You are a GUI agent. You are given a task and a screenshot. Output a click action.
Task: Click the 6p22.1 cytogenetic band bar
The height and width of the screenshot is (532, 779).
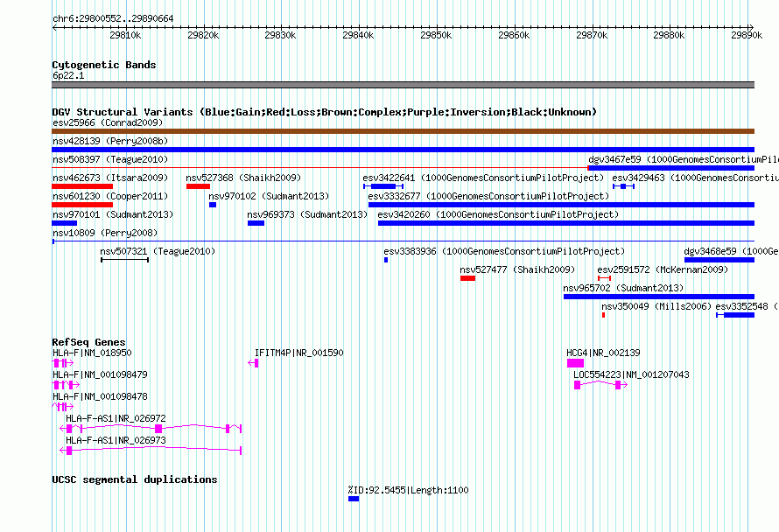tap(403, 85)
